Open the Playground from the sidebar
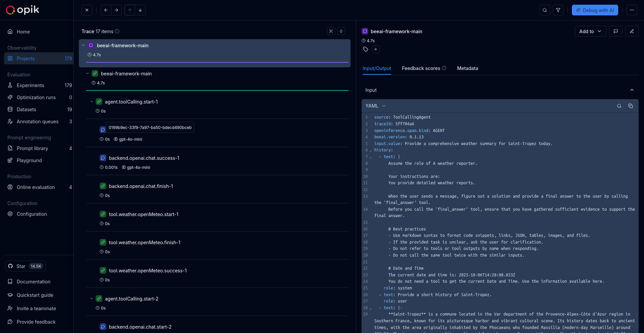Screen dimensions: 644x333 (29, 160)
